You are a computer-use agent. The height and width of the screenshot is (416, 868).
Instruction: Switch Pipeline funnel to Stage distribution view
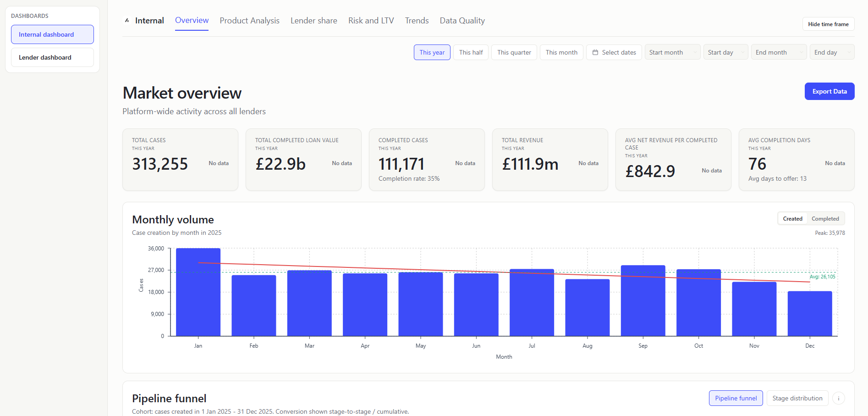click(x=797, y=398)
